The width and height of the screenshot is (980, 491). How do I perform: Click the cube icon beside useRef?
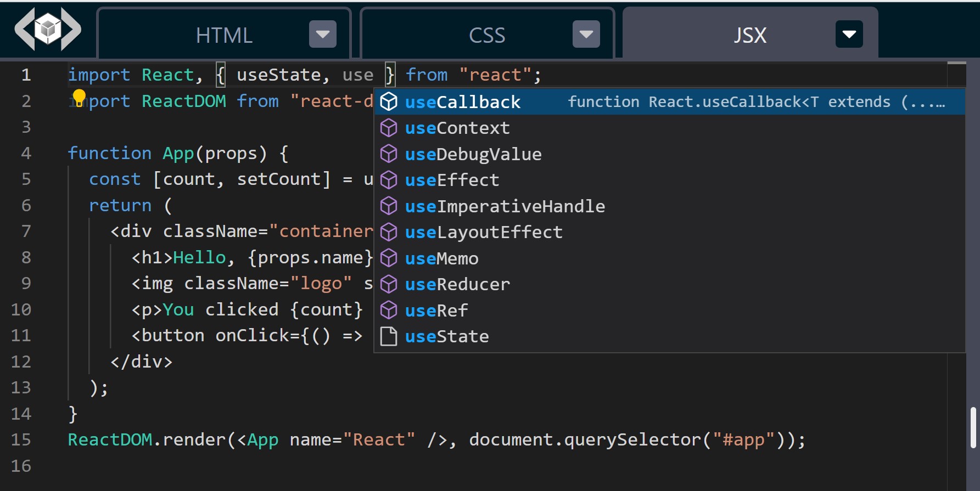tap(389, 311)
